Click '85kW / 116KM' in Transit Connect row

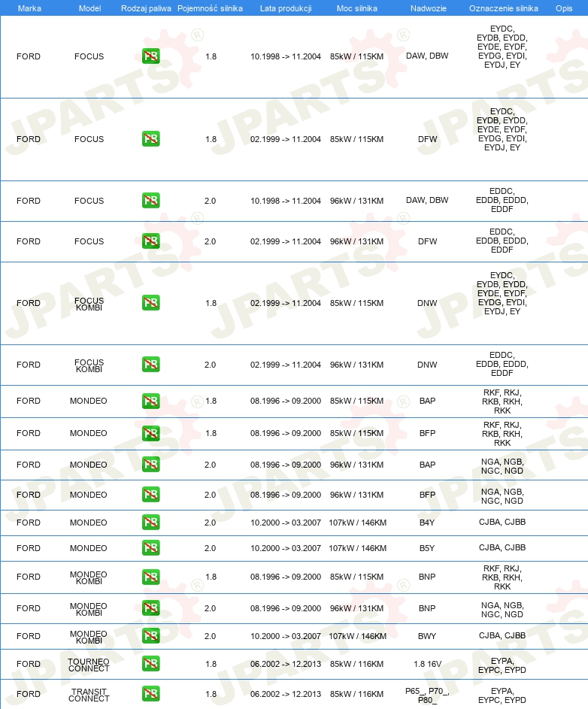356,694
